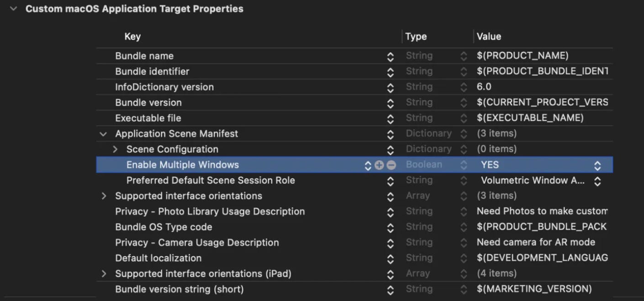Expand Supported interface orientations array
Screen dimensions: 644x301
click(104, 196)
